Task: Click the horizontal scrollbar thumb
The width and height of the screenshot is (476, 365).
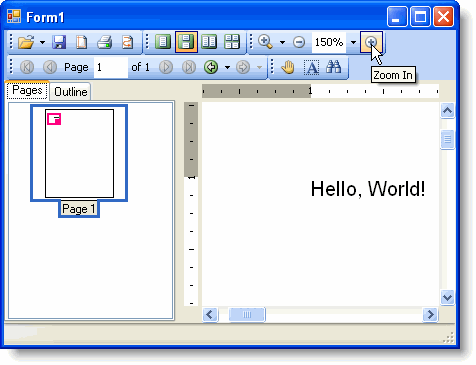Action: click(247, 314)
